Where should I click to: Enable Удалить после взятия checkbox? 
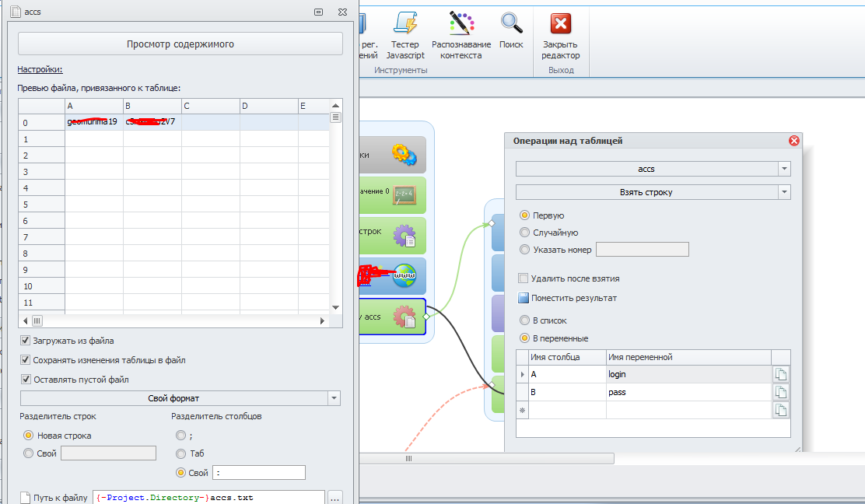tap(524, 278)
